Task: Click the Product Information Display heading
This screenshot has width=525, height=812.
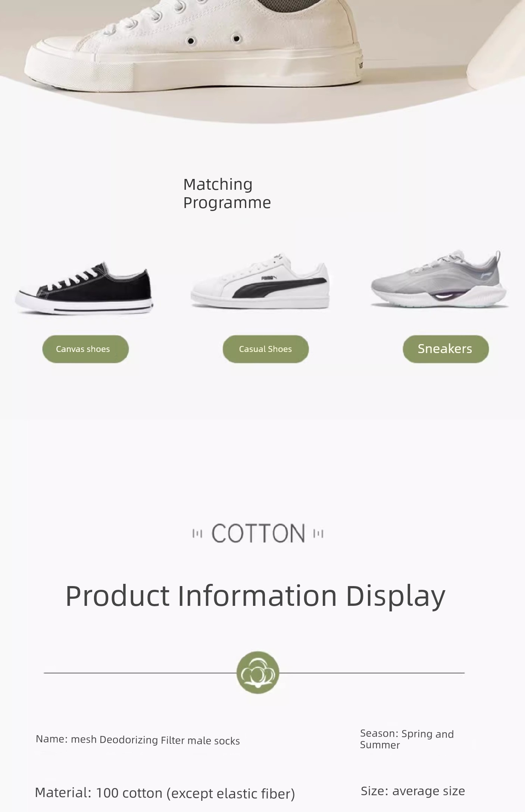Action: point(255,596)
